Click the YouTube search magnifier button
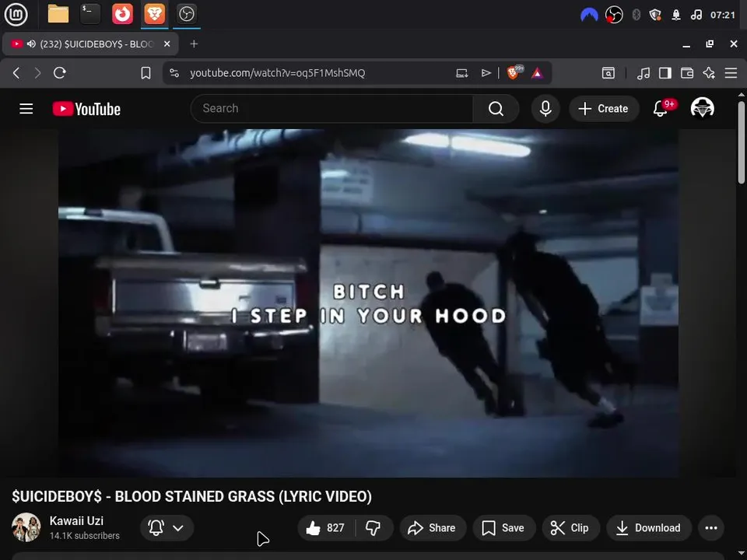This screenshot has width=747, height=560. pyautogui.click(x=496, y=109)
